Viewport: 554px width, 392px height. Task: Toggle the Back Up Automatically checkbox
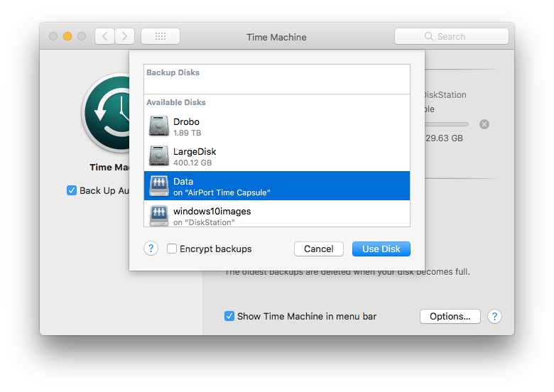[x=72, y=190]
